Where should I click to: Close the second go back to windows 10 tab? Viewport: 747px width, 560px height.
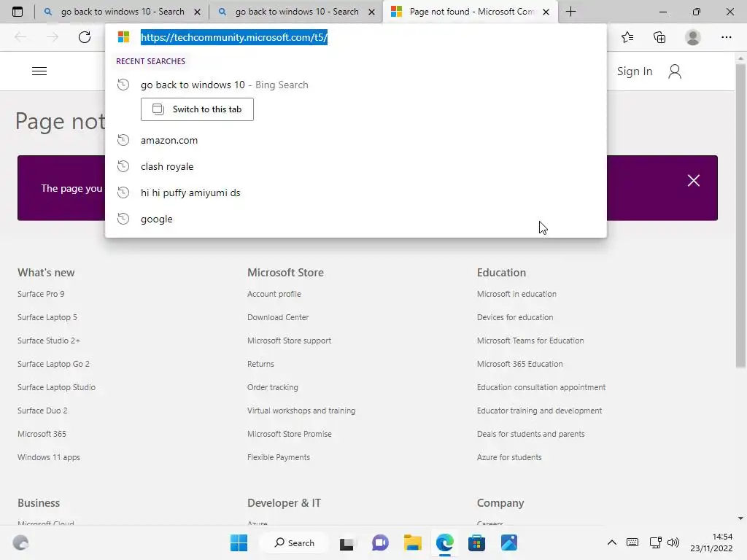coord(371,12)
